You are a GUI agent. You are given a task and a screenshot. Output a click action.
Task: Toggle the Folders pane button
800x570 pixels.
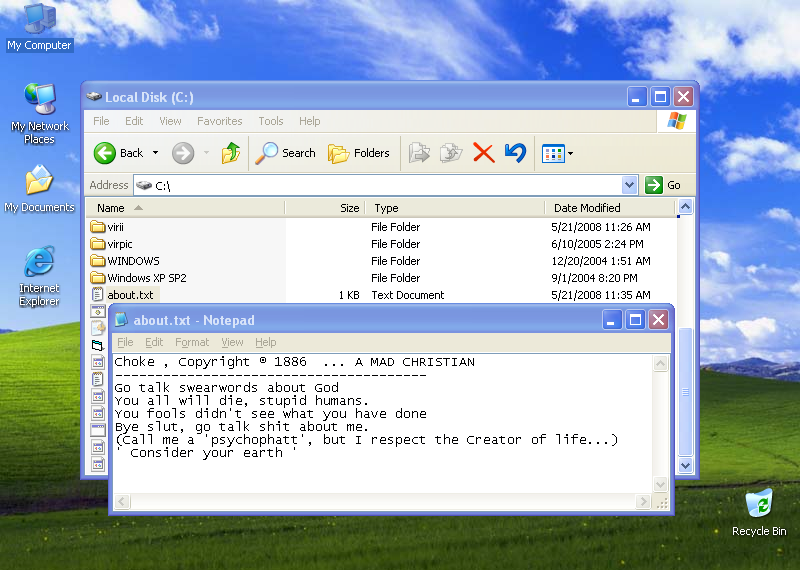point(358,153)
